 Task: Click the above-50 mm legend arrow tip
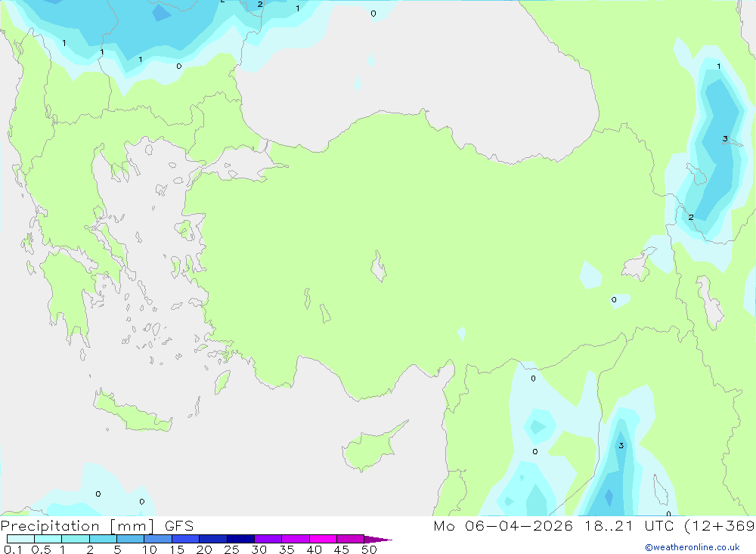tap(378, 539)
